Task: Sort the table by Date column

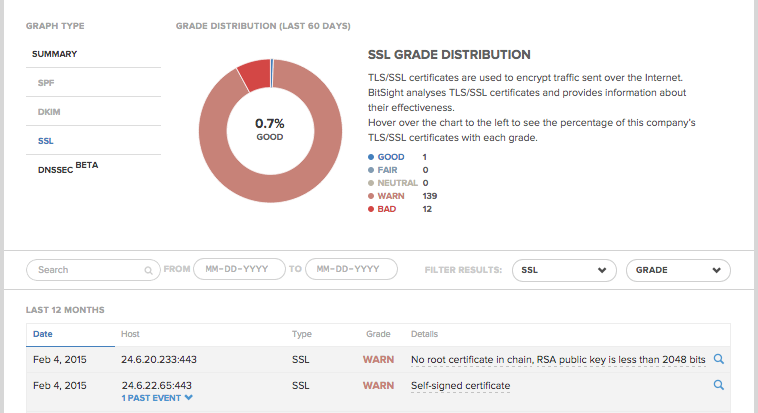Action: (43, 334)
